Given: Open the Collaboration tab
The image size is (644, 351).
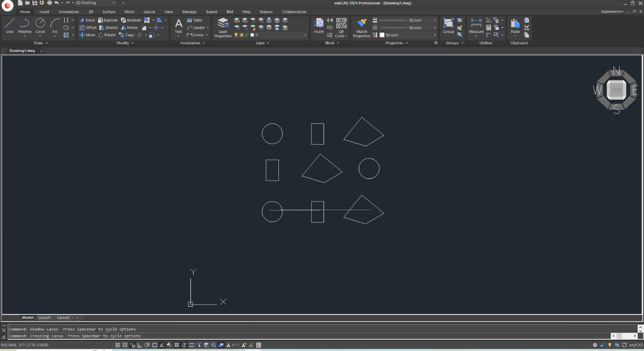Looking at the screenshot, I should point(294,12).
